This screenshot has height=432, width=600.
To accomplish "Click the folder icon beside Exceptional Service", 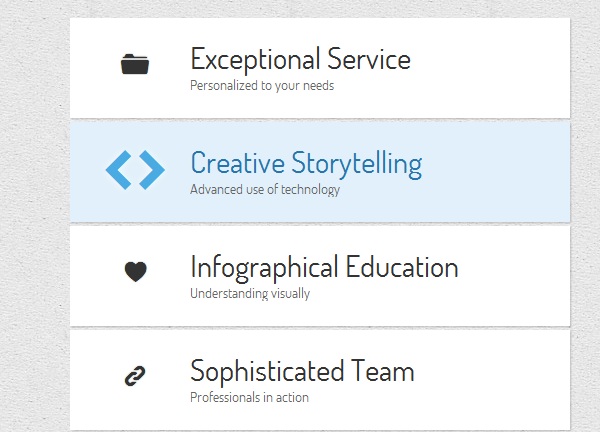I will 134,65.
